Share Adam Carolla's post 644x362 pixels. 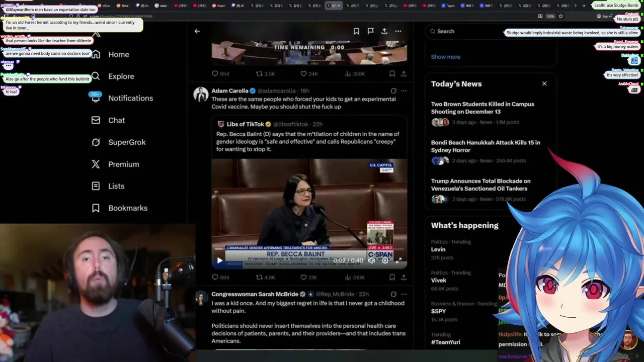[404, 277]
